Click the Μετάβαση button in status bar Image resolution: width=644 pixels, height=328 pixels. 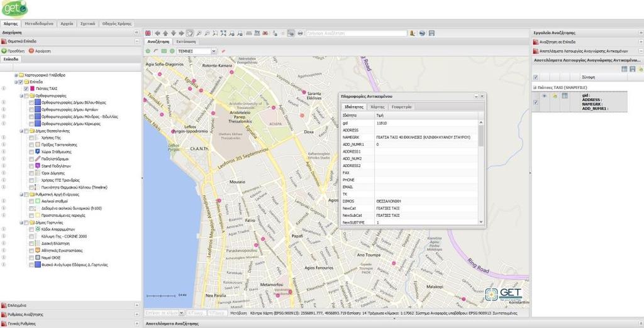pyautogui.click(x=238, y=313)
